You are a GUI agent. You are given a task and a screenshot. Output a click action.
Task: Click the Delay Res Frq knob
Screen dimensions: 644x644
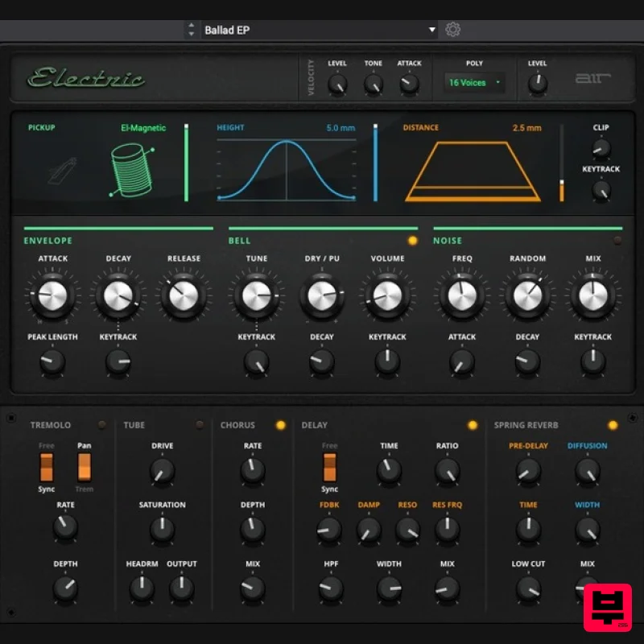447,529
